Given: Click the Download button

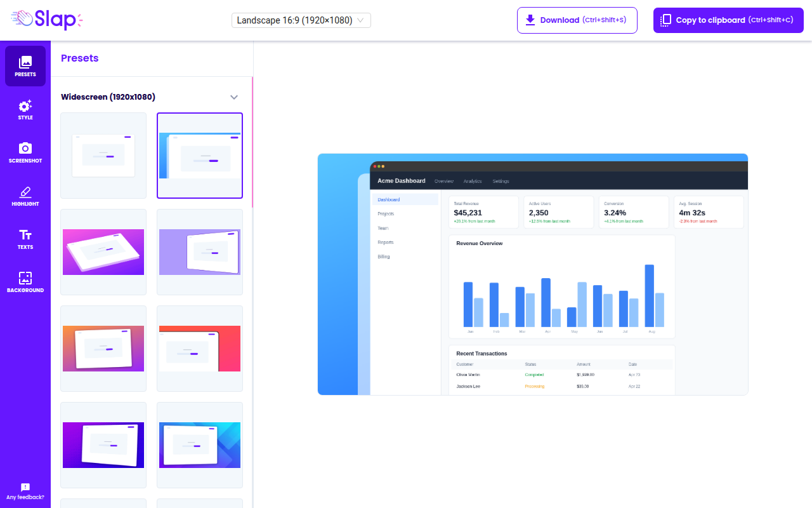Looking at the screenshot, I should [x=577, y=20].
